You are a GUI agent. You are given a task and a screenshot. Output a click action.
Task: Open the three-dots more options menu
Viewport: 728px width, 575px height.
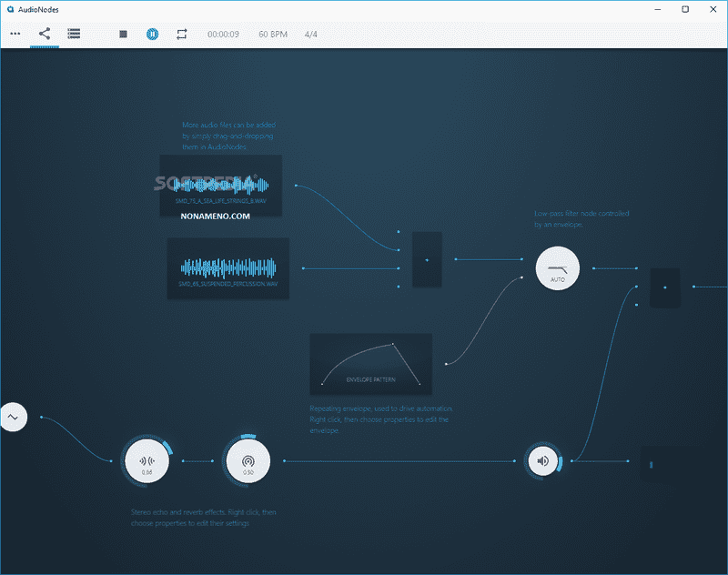pos(15,34)
